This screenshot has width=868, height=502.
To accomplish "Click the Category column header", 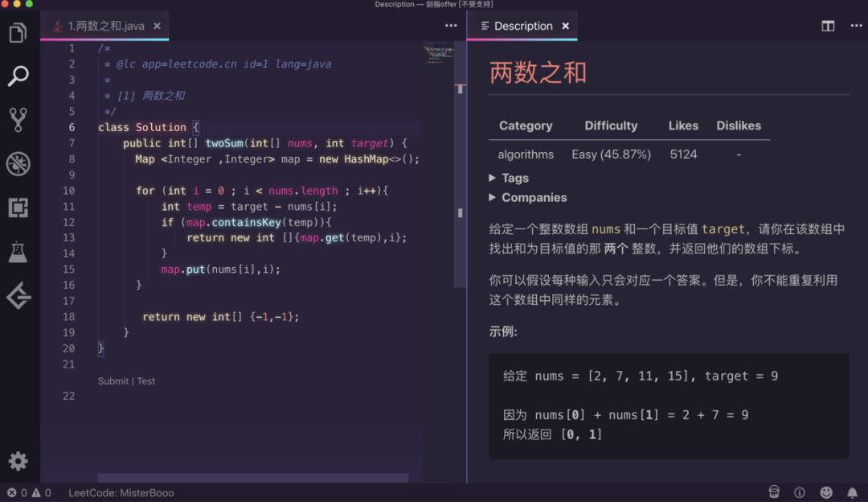I will coord(526,125).
